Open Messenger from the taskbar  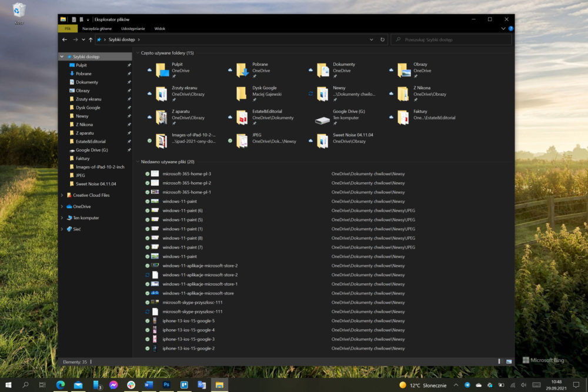(x=113, y=385)
